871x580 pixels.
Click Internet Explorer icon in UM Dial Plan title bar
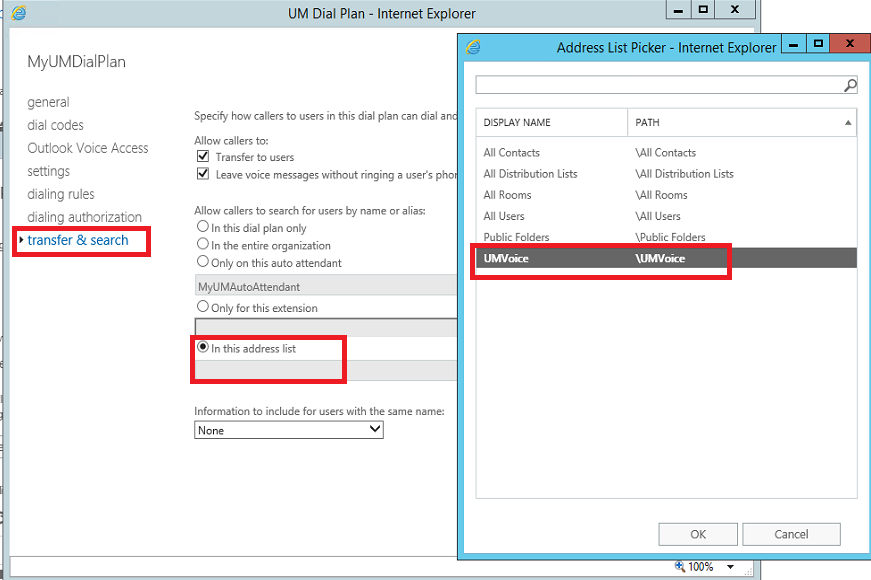click(18, 13)
